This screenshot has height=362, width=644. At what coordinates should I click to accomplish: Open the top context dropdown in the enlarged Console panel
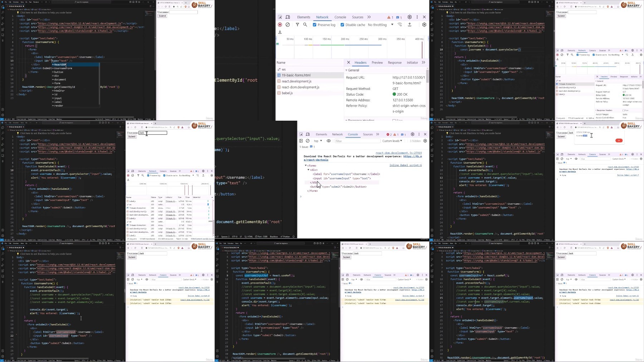(318, 141)
